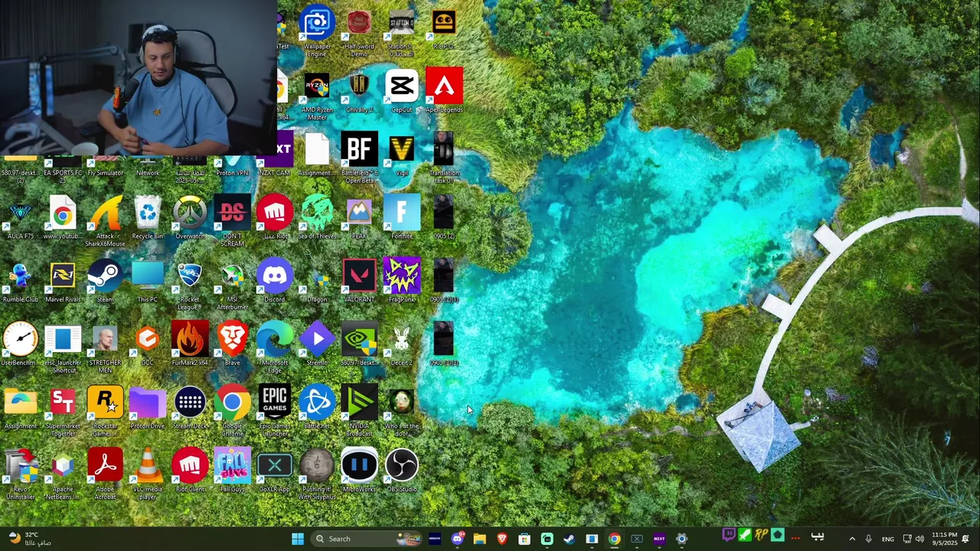The height and width of the screenshot is (551, 980).
Task: Open the MicroWorks desktop icon
Action: [x=359, y=470]
